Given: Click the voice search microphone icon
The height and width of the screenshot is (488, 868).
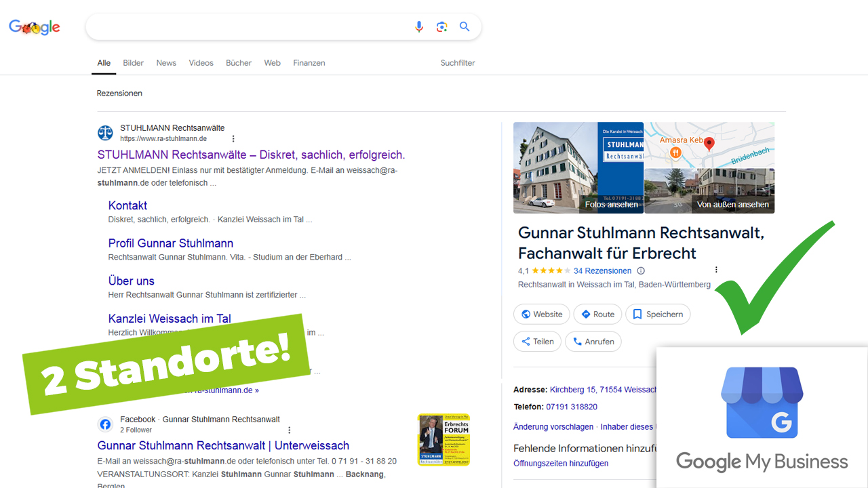Looking at the screenshot, I should coord(419,26).
